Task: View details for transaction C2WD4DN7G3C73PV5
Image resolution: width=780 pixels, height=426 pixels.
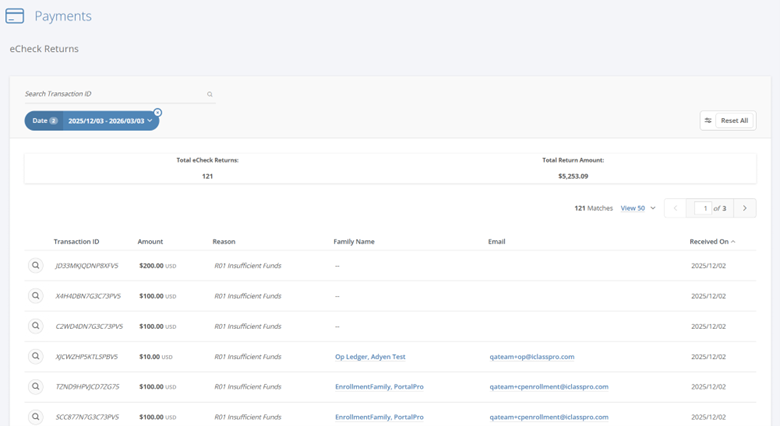Action: 35,326
